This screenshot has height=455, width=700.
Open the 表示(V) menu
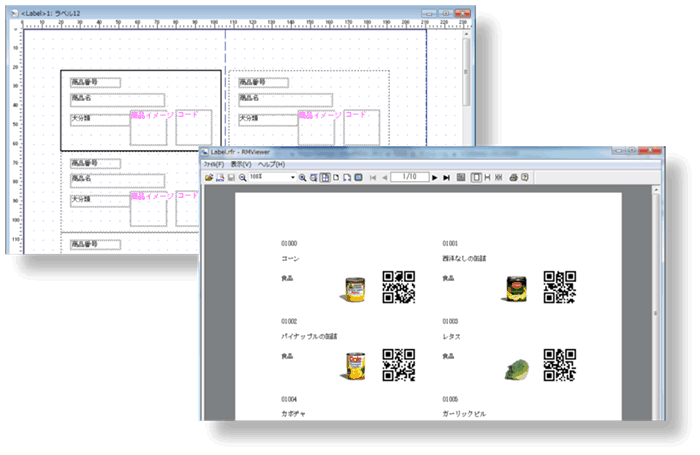tap(241, 164)
